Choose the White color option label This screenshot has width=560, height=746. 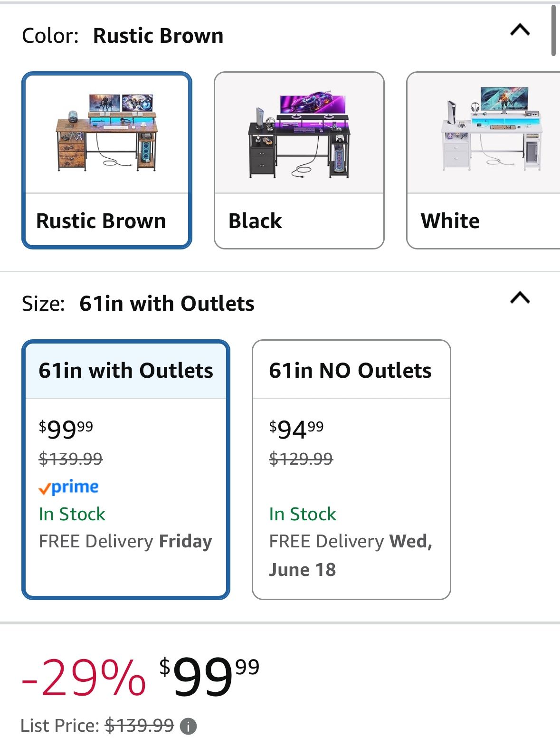click(450, 221)
